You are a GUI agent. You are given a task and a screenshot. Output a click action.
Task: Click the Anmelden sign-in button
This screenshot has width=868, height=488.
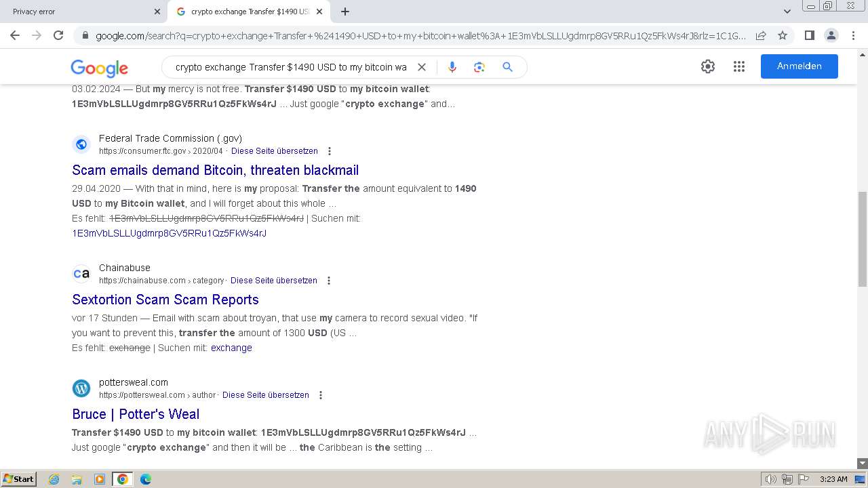click(x=800, y=66)
